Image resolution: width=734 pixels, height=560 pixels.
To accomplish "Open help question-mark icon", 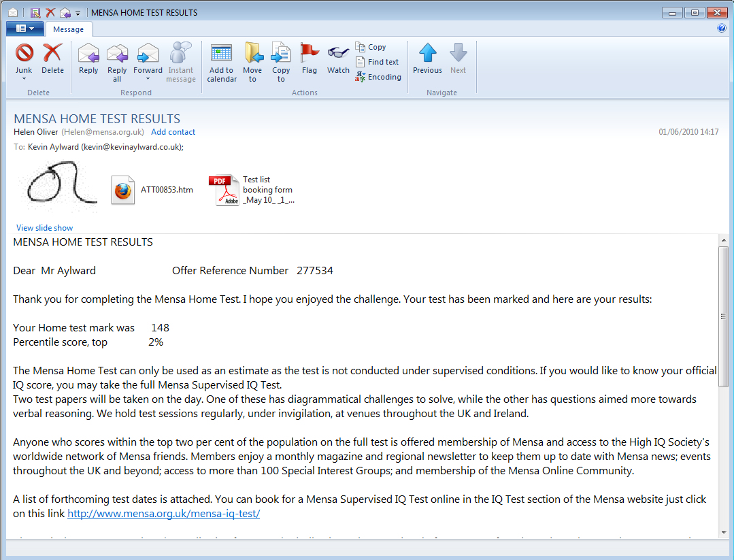I will click(x=722, y=28).
